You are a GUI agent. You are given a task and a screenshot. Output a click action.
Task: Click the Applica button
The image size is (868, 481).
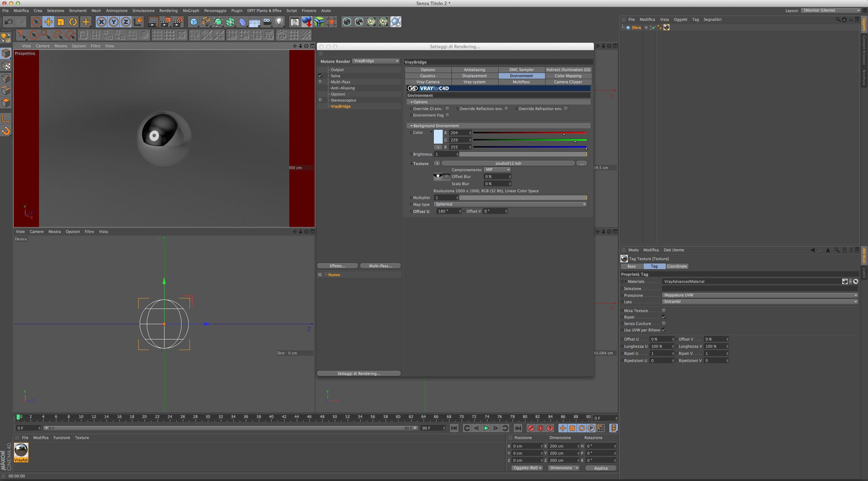tap(600, 468)
